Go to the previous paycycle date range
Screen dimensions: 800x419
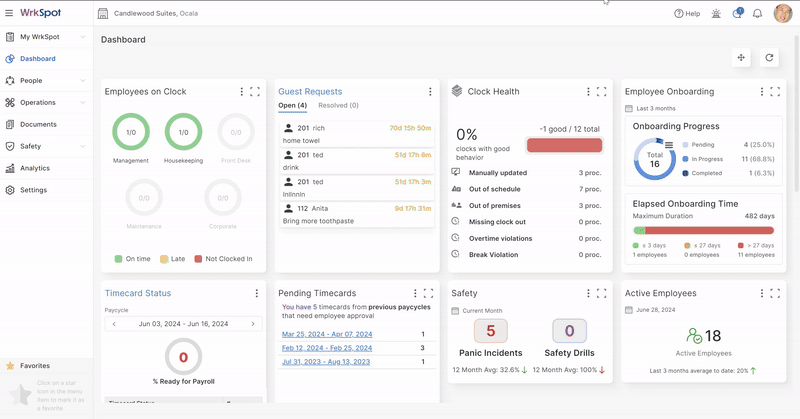[x=114, y=324]
